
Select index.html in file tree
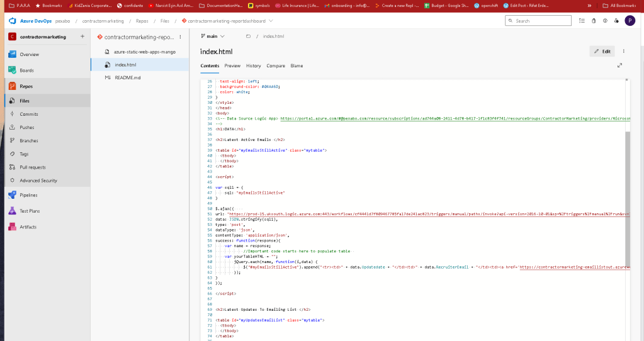coord(140,64)
